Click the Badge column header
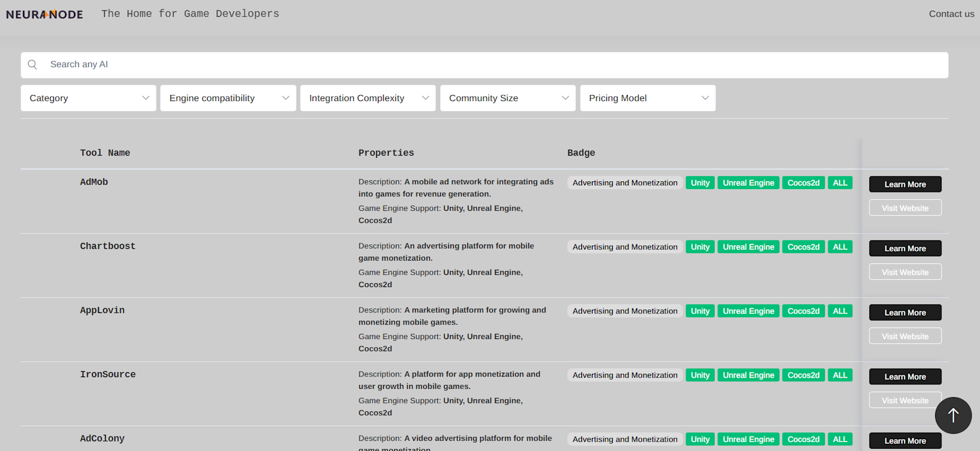The image size is (980, 451). pos(581,153)
